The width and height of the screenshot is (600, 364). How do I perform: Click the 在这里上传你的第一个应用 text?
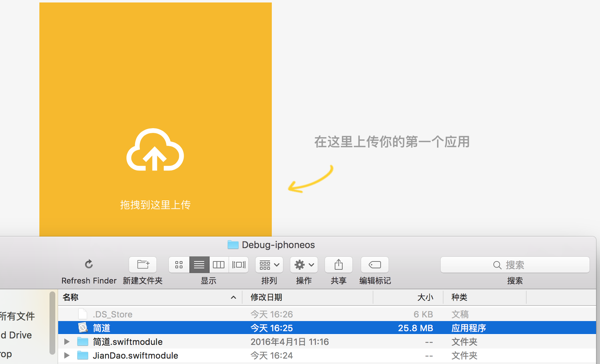point(392,142)
